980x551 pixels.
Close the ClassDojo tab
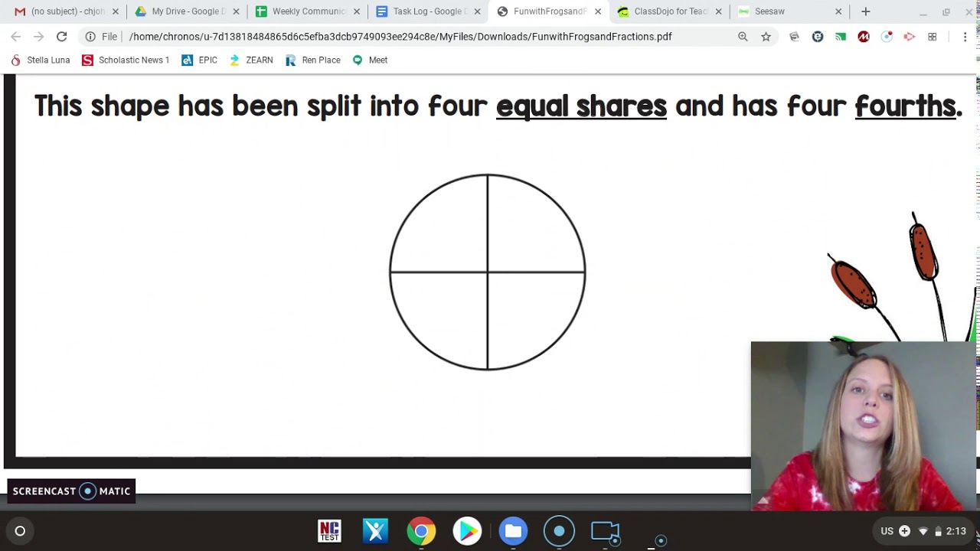[x=718, y=11]
